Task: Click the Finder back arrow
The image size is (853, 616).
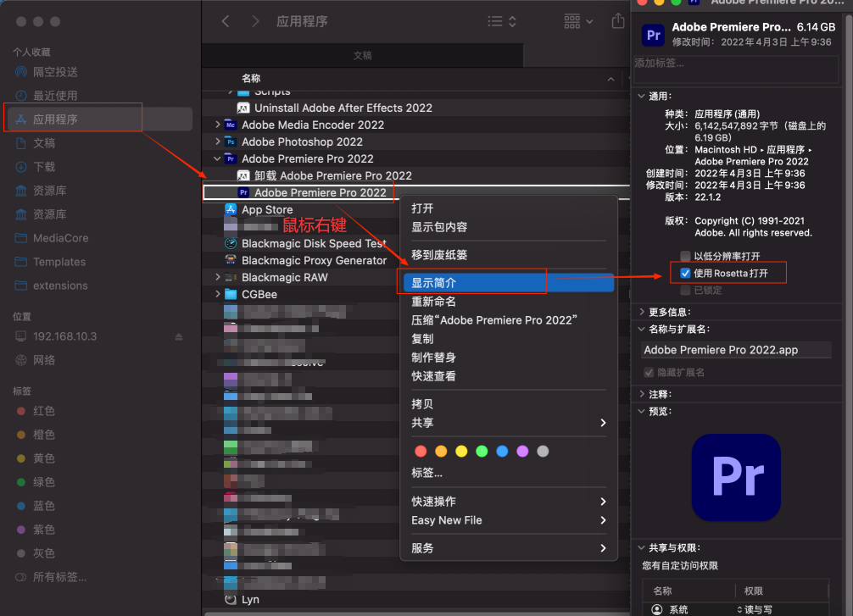Action: [226, 21]
